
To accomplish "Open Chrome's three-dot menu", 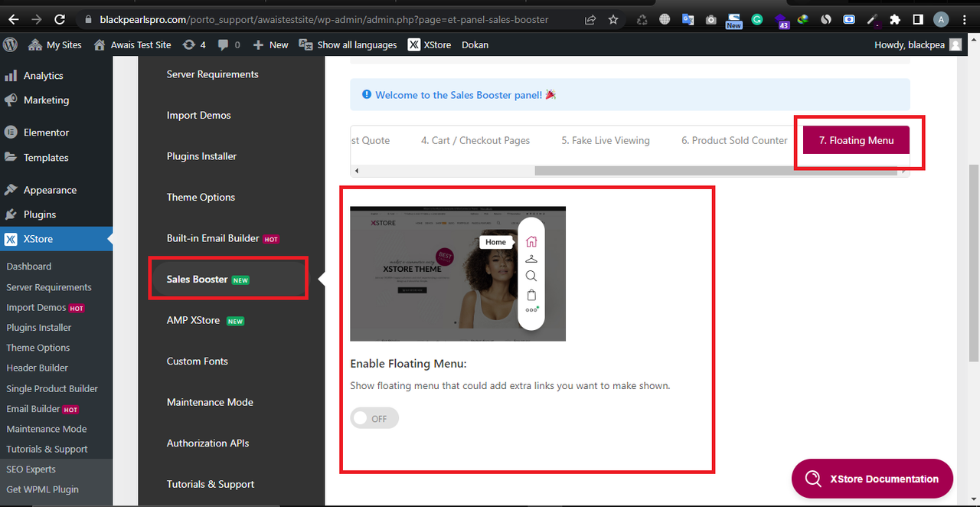I will point(964,20).
